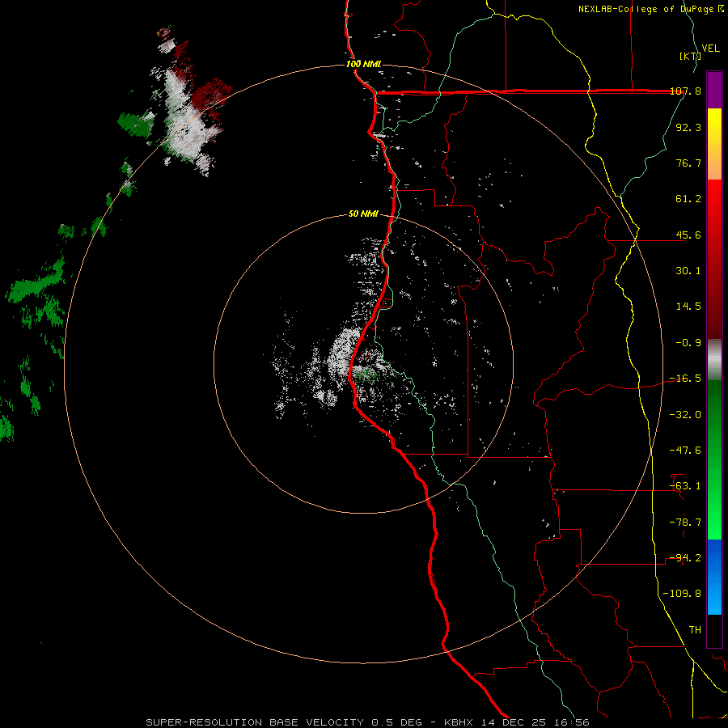Click the VEL legend title
728x728 pixels.
coord(711,49)
